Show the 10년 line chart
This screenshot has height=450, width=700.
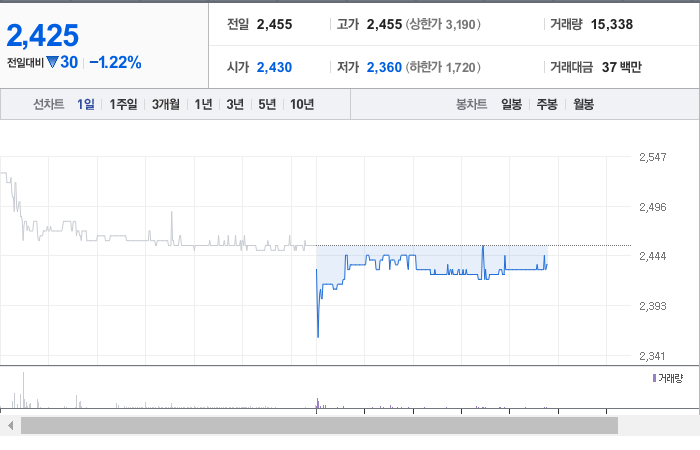coord(302,104)
